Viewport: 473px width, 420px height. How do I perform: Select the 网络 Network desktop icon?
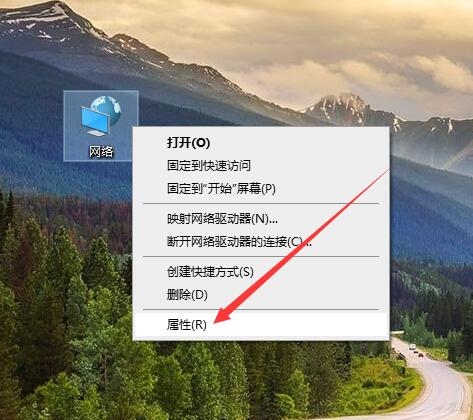tap(101, 126)
